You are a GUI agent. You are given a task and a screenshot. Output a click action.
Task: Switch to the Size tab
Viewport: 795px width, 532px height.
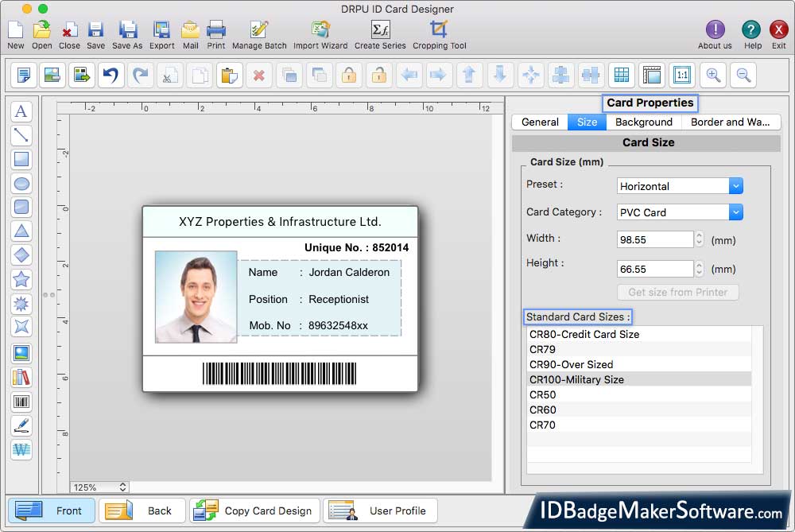click(x=587, y=122)
